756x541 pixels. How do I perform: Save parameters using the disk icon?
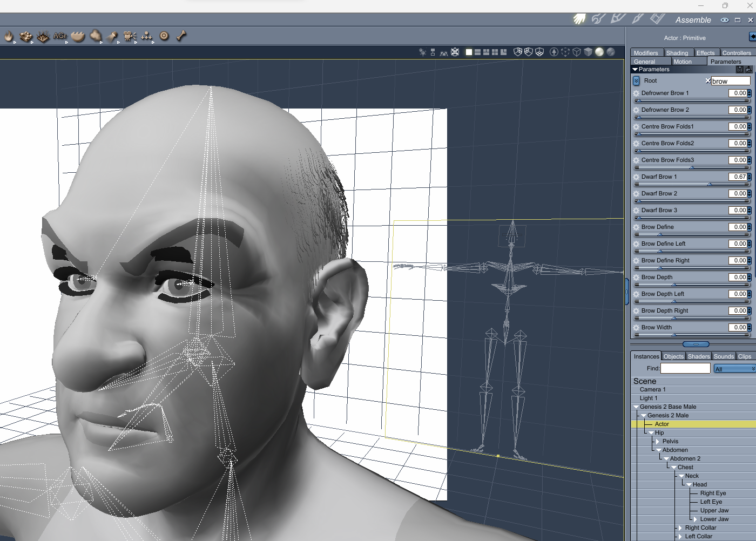coord(740,69)
